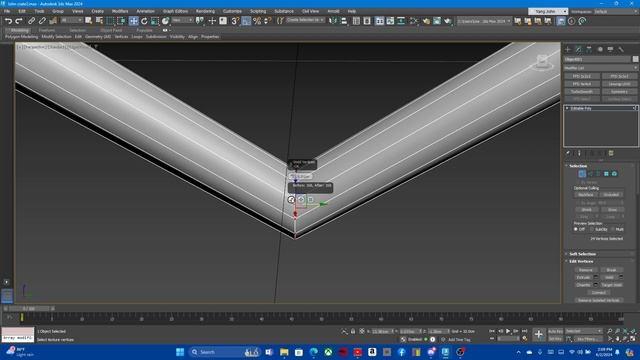Click the Mirror tool icon
The image size is (640, 360).
click(x=333, y=21)
